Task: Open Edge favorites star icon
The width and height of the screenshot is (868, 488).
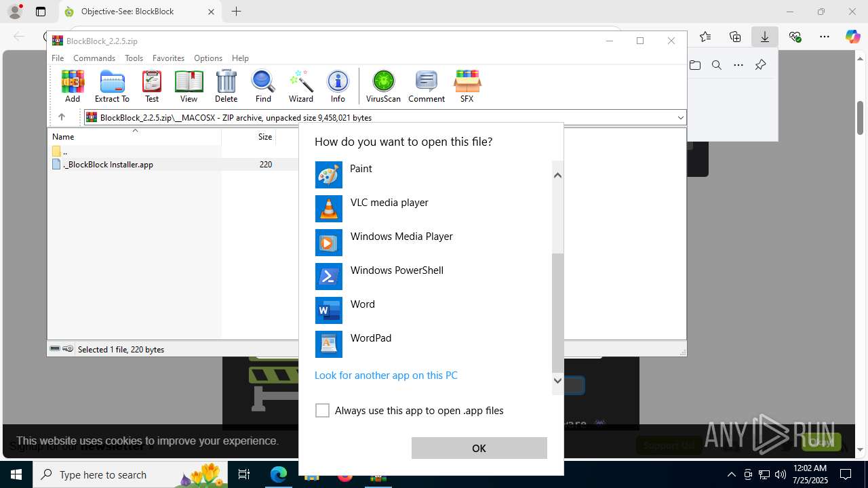Action: point(705,37)
